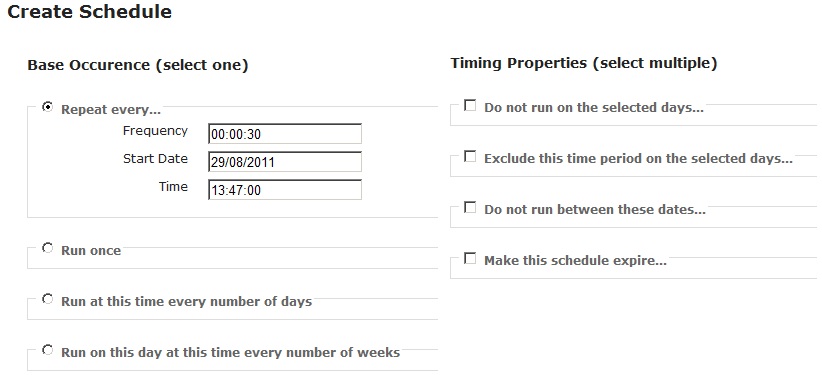Click the 'Base Occurence (select one)' heading
Viewport: 822px width, 375px height.
(x=138, y=66)
